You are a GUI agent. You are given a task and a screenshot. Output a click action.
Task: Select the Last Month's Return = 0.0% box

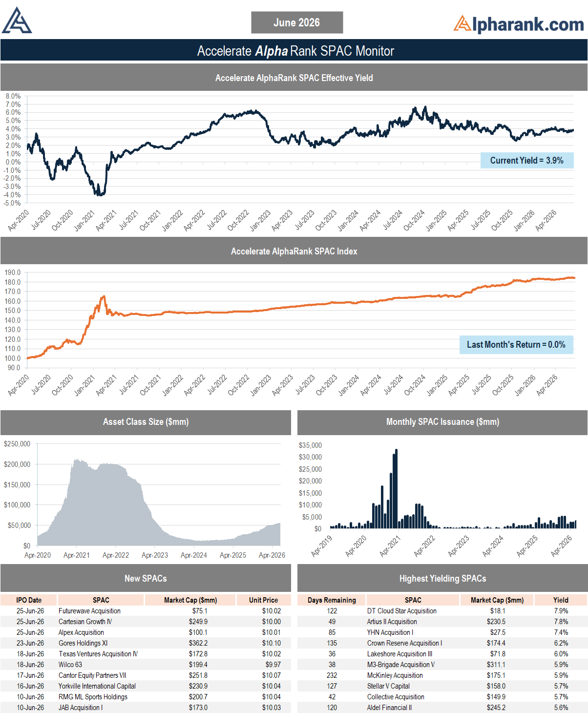[x=516, y=344]
